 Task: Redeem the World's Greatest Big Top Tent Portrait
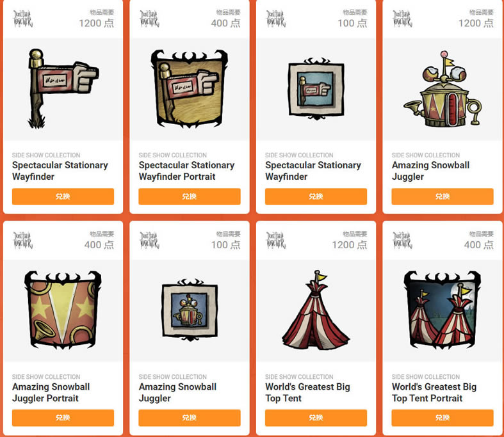443,418
